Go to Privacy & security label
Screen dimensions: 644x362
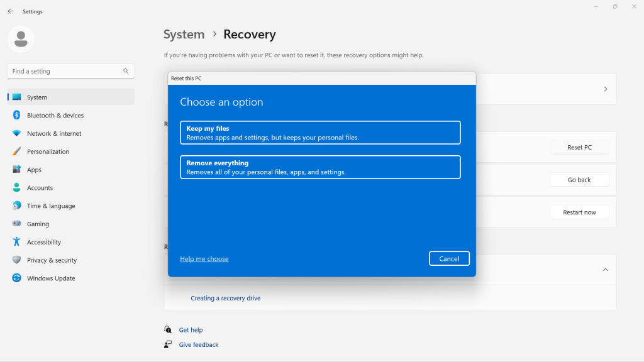click(52, 260)
